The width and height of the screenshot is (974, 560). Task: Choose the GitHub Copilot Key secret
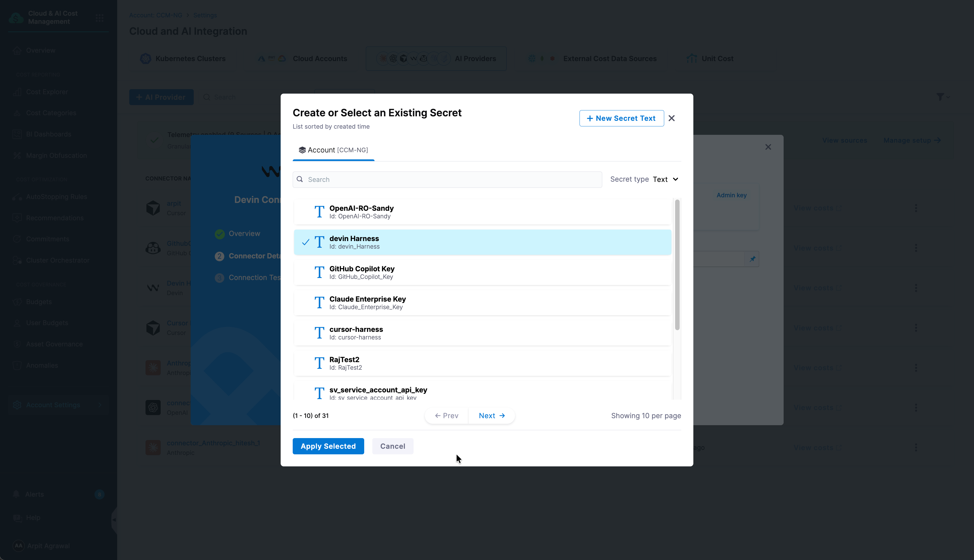[x=483, y=272]
